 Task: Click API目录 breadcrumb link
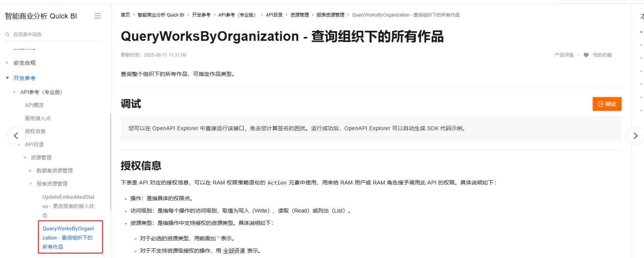click(x=274, y=15)
